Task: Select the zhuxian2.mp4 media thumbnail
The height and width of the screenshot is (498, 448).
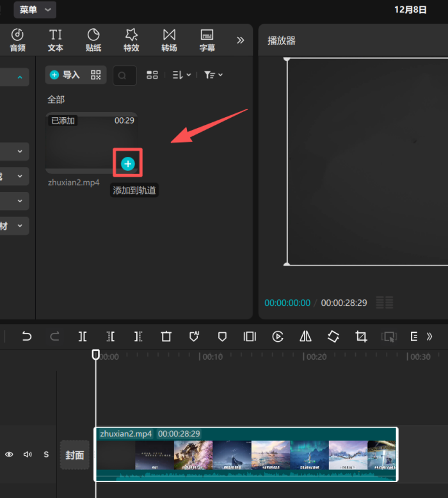Action: [92, 143]
